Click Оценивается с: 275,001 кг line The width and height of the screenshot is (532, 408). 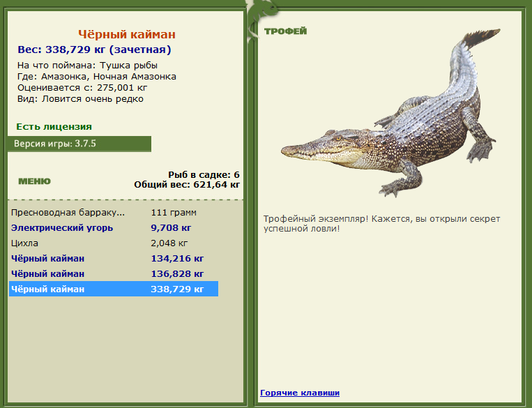pyautogui.click(x=82, y=88)
